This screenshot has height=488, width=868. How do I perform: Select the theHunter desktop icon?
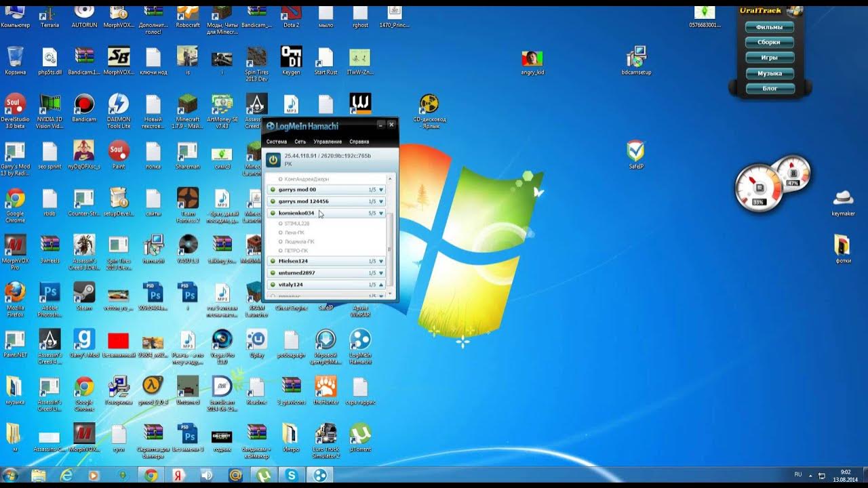click(325, 390)
